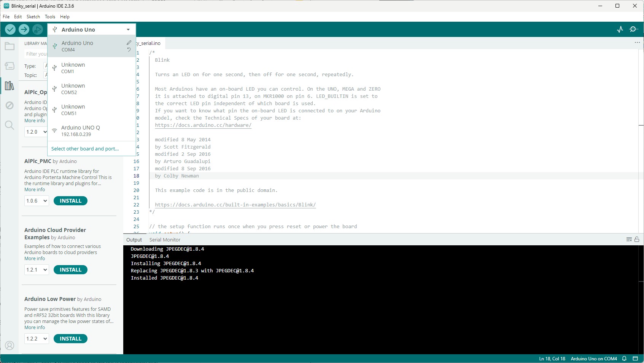The width and height of the screenshot is (644, 363).
Task: Start debugging with the debug toolbar icon
Action: (37, 29)
